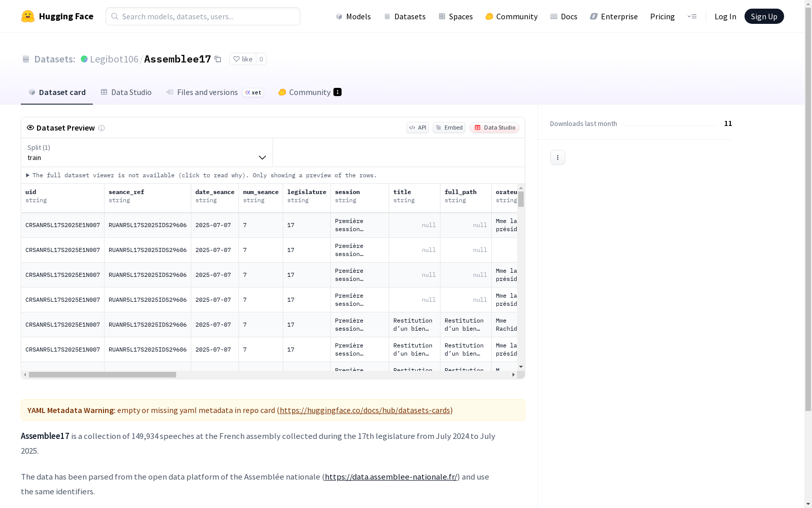Viewport: 812px width, 508px height.
Task: Open the data.assemblee-nationale.fr link
Action: (x=391, y=477)
